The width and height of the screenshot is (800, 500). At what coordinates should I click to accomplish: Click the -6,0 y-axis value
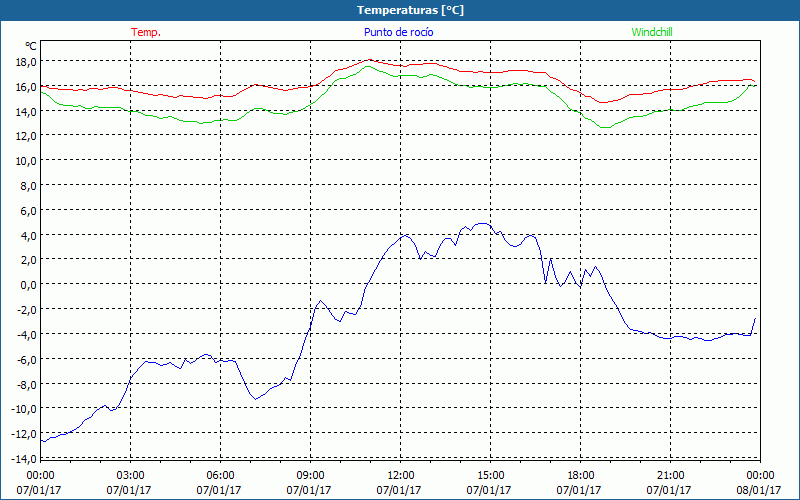(27, 359)
